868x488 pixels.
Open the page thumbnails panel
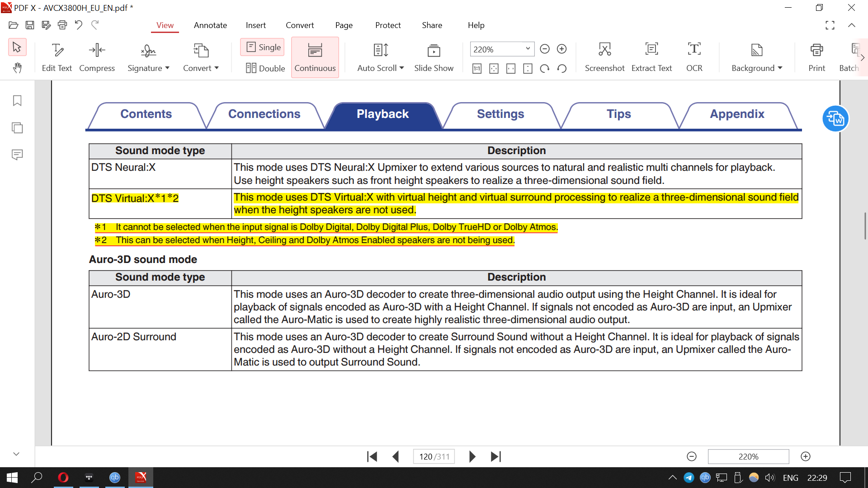point(17,128)
